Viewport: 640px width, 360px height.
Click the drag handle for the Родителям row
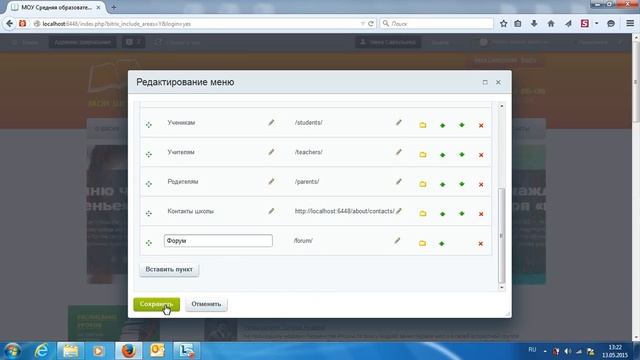pos(149,184)
